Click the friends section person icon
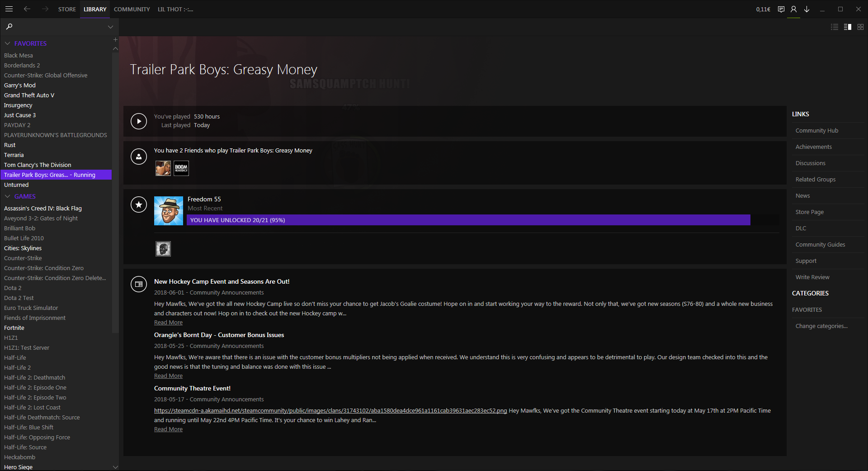868x471 pixels. coord(139,157)
